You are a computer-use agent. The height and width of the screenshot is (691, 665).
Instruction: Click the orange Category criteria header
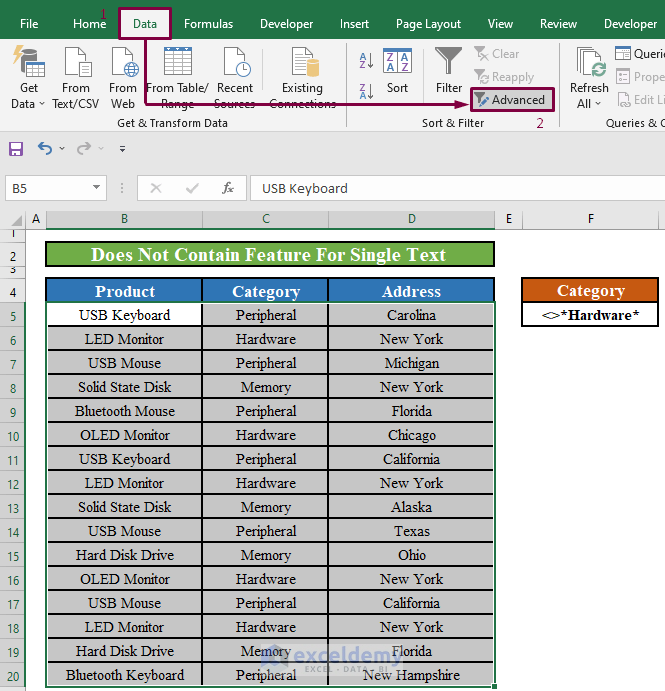(x=591, y=290)
